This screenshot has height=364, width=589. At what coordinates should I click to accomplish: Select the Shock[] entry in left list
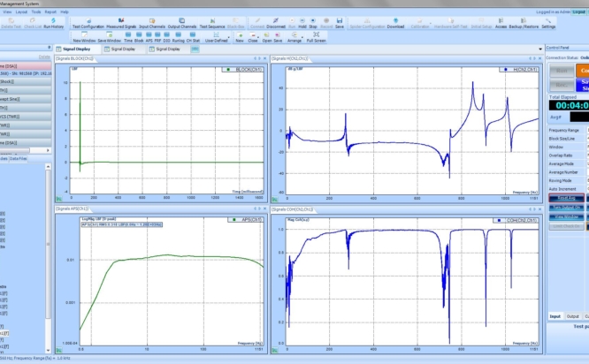point(25,81)
